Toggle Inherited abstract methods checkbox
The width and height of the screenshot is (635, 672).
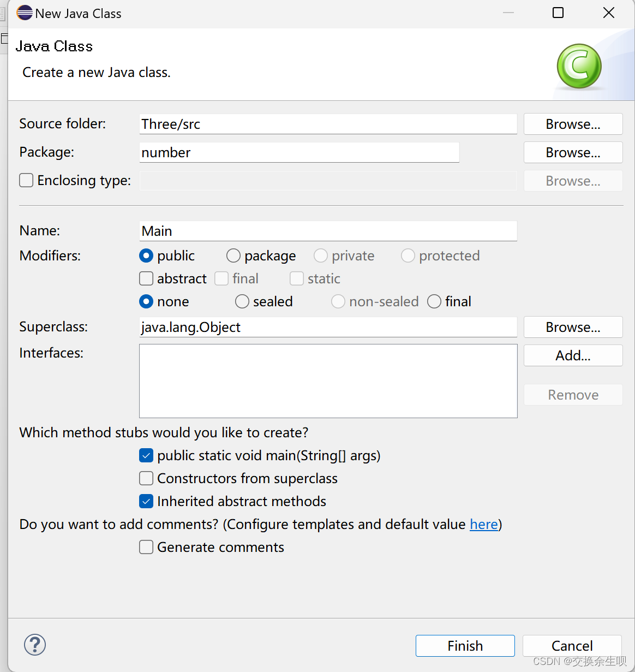coord(146,501)
